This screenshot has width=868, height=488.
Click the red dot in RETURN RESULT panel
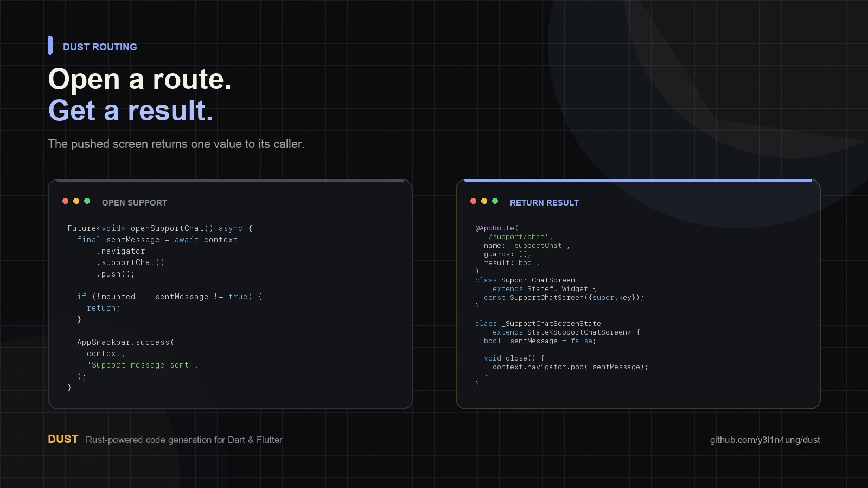[474, 201]
